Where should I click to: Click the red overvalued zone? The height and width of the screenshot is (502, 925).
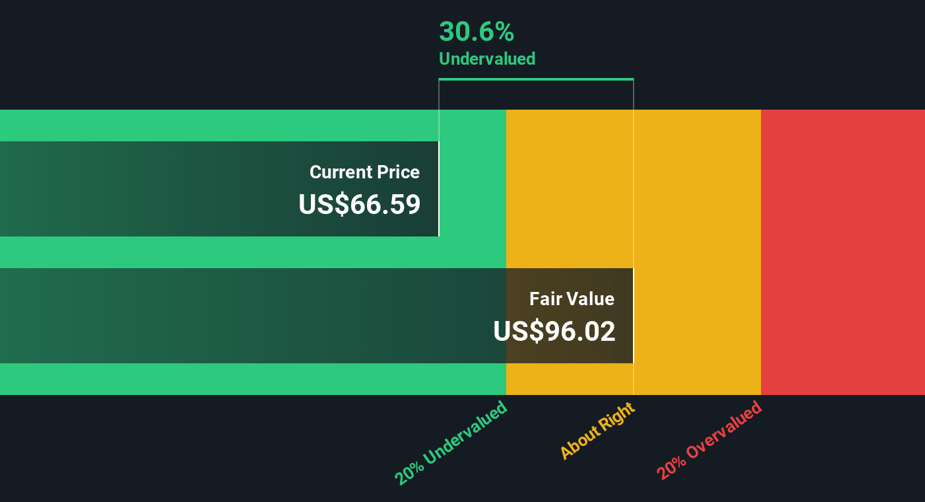(x=843, y=252)
